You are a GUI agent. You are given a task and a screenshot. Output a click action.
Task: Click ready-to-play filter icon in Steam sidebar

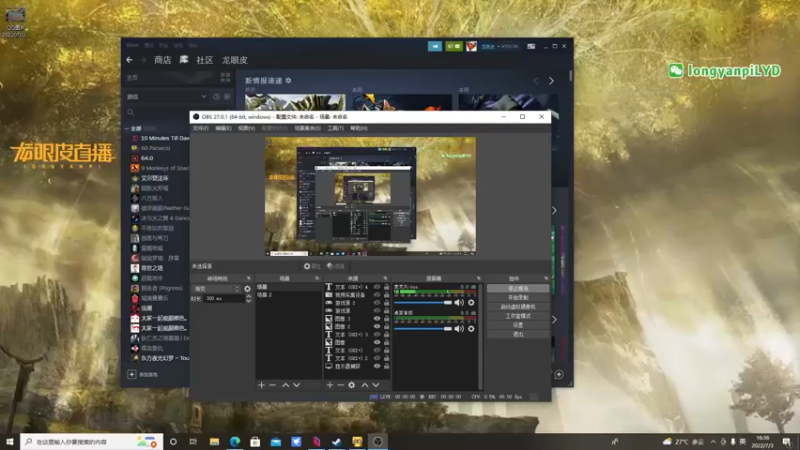click(227, 96)
